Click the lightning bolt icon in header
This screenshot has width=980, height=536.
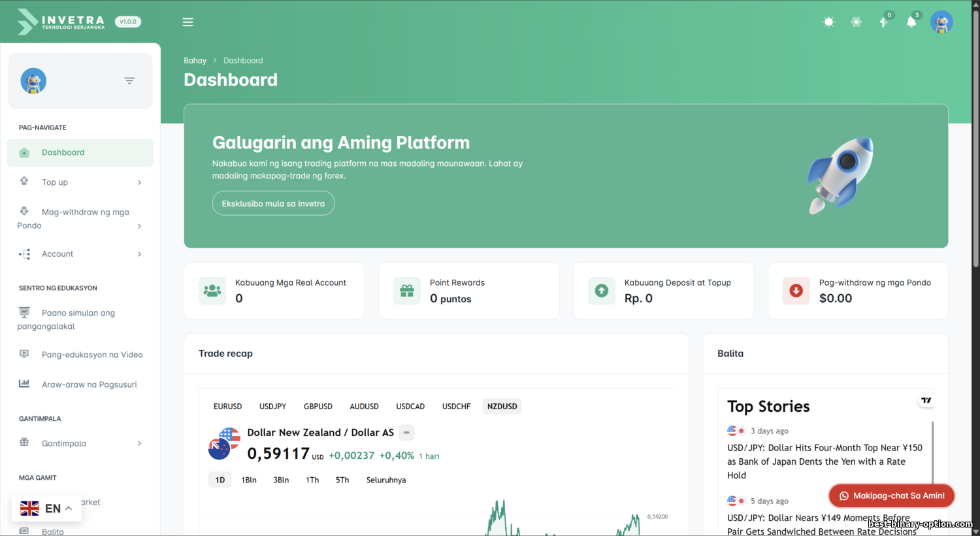883,22
